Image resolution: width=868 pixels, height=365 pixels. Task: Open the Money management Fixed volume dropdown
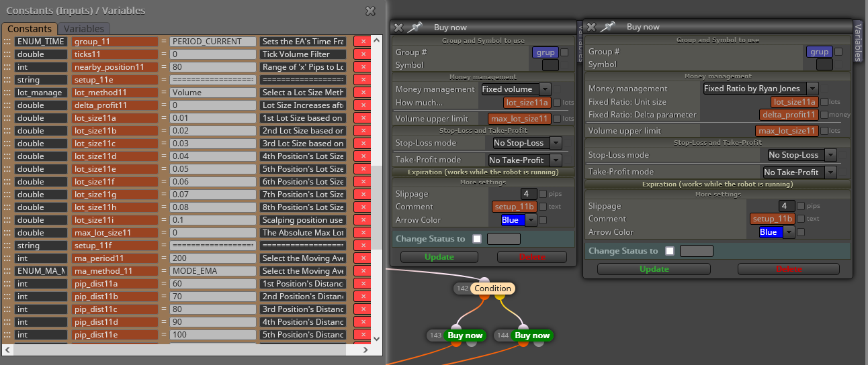click(x=516, y=89)
